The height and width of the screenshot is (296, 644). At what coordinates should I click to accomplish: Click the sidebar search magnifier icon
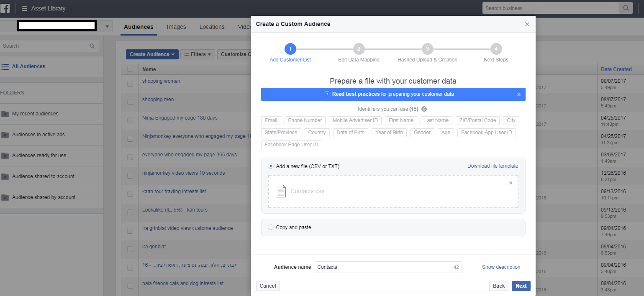(x=92, y=46)
